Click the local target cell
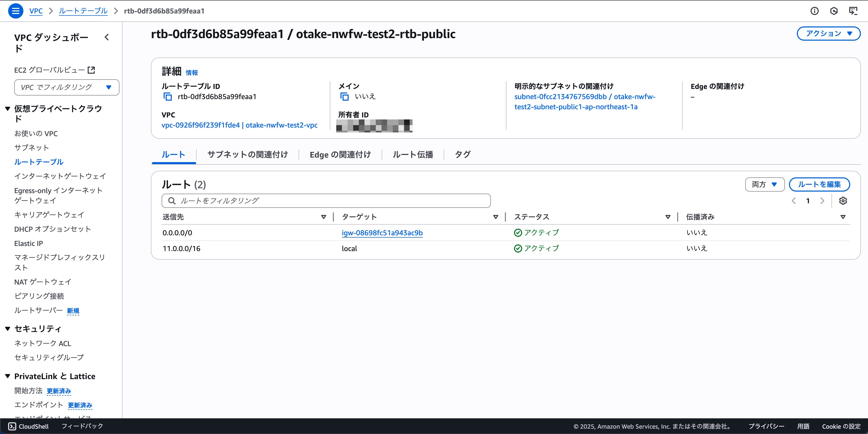 (x=349, y=249)
